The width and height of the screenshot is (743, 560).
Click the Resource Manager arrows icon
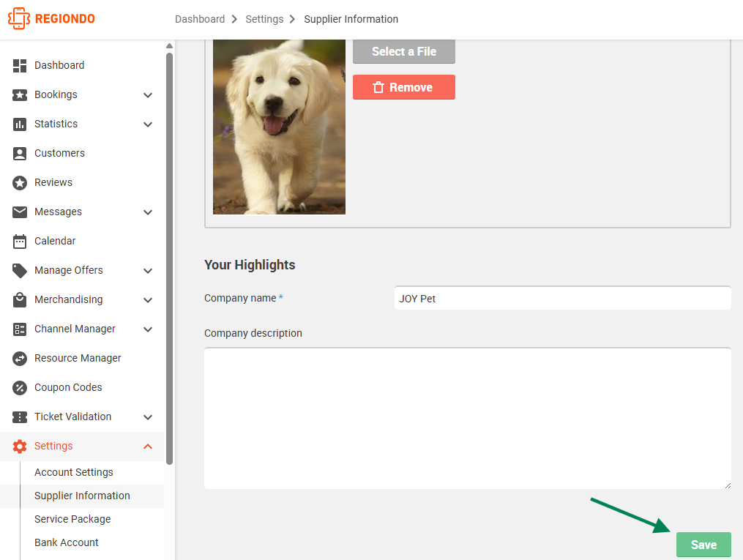click(x=20, y=359)
